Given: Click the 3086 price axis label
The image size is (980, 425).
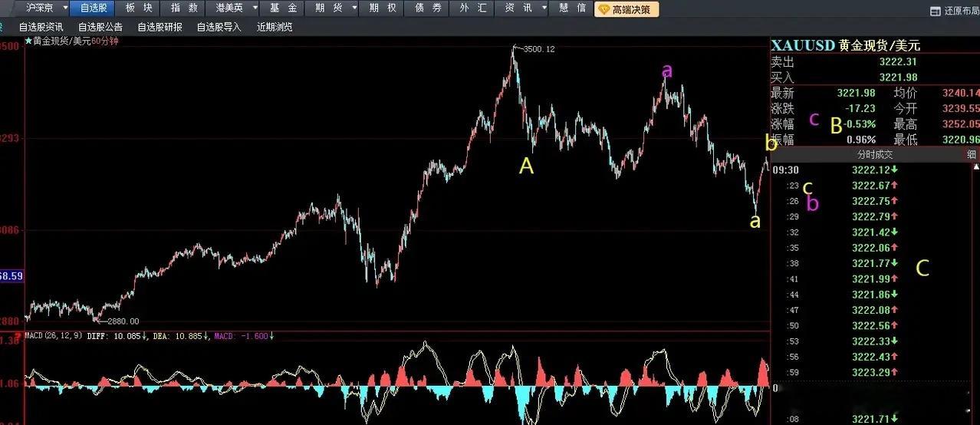Looking at the screenshot, I should tap(12, 230).
